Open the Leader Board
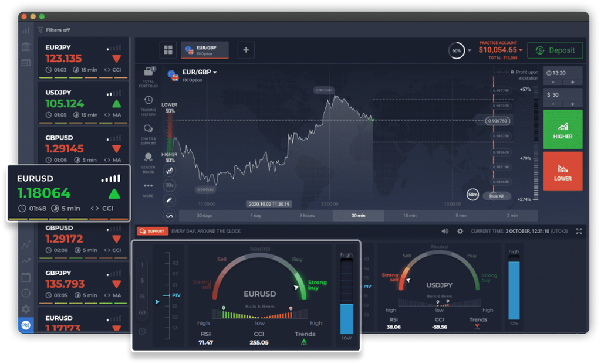The image size is (601, 364). 148,163
